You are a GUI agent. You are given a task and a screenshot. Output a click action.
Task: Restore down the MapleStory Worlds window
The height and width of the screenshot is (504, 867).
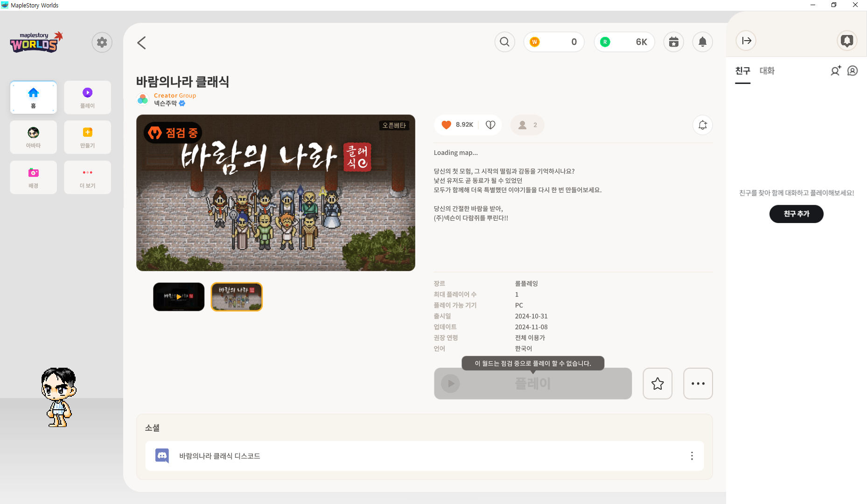[x=834, y=5]
